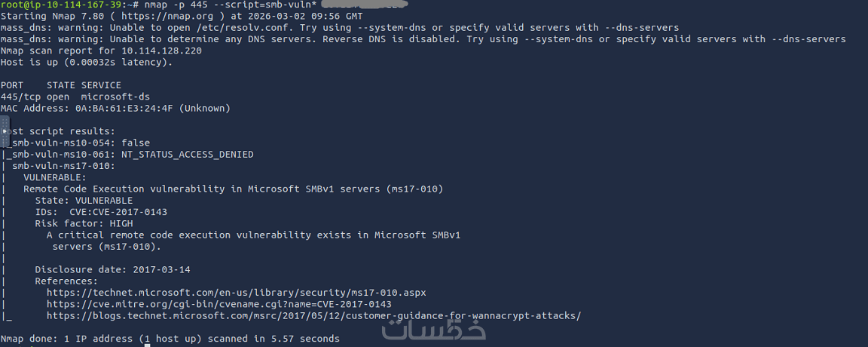Click the PORT STATE SERVICE header row
Image resolution: width=868 pixels, height=347 pixels.
[x=60, y=85]
